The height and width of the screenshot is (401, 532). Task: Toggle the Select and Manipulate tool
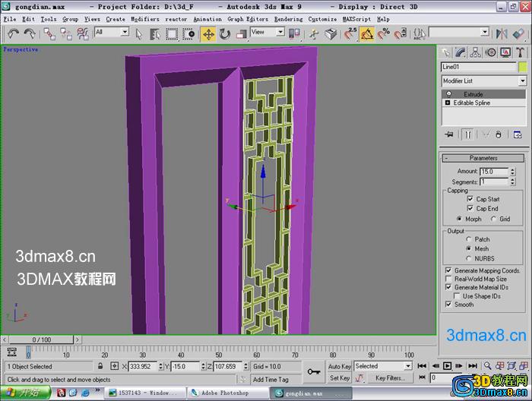(x=314, y=34)
